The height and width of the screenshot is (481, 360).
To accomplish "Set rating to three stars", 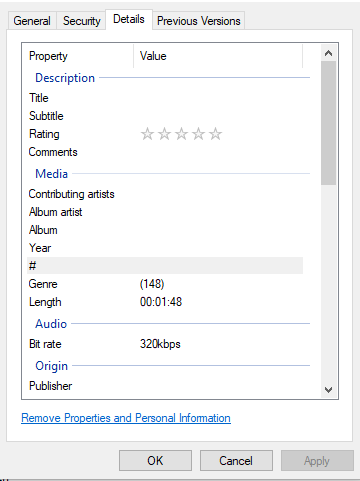I will pos(181,134).
